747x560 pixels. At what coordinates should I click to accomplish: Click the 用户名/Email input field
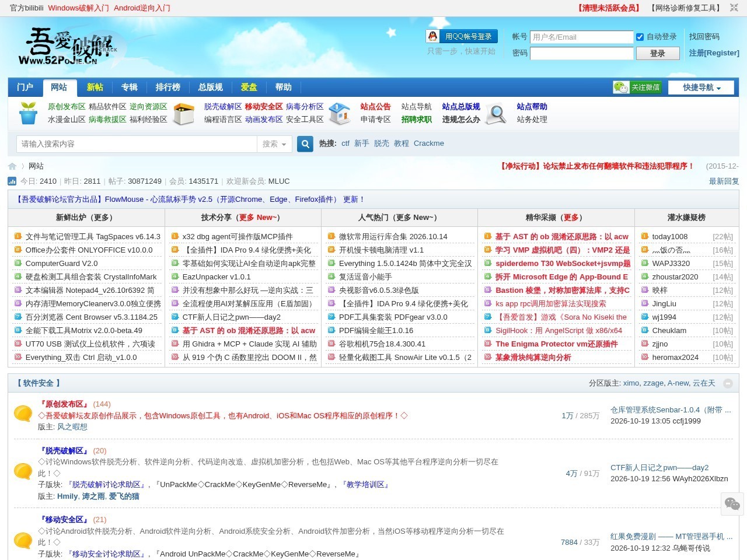pyautogui.click(x=582, y=37)
